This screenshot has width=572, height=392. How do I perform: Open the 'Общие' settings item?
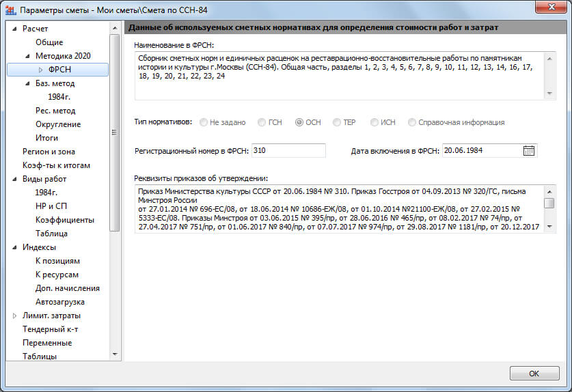click(49, 42)
